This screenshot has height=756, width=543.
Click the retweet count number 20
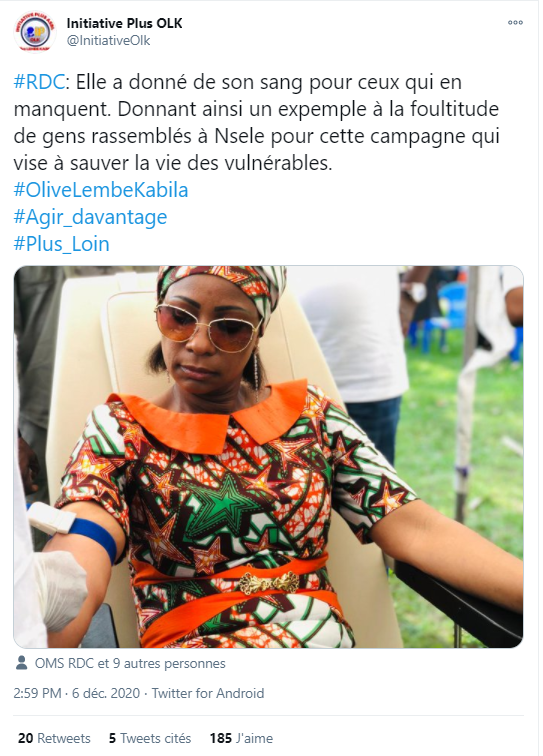26,738
